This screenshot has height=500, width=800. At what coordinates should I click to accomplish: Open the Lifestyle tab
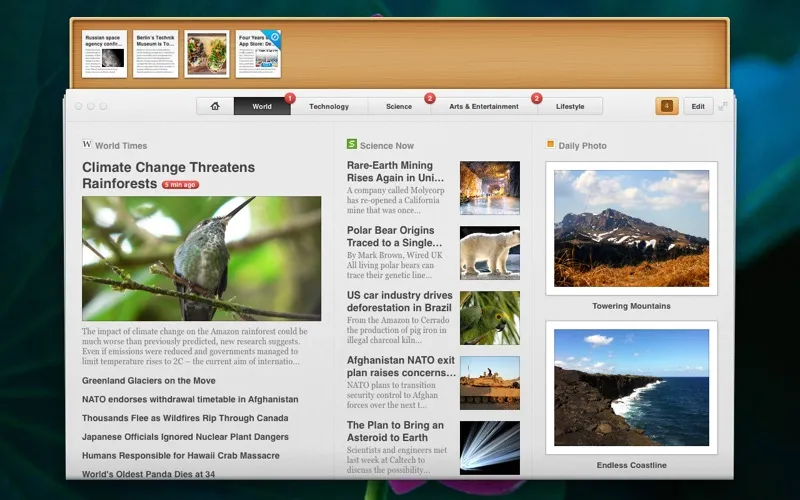(x=570, y=106)
